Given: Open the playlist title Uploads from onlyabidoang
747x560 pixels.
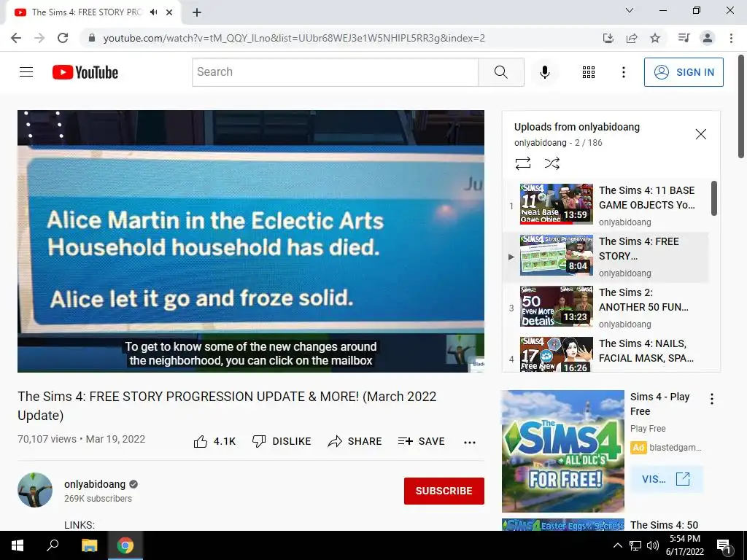Looking at the screenshot, I should click(x=576, y=127).
